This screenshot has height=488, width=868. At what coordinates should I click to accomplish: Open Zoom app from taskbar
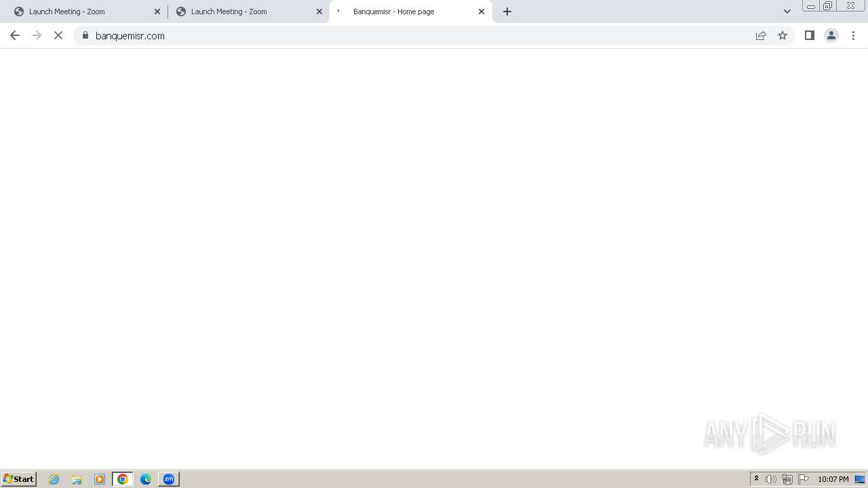click(169, 479)
